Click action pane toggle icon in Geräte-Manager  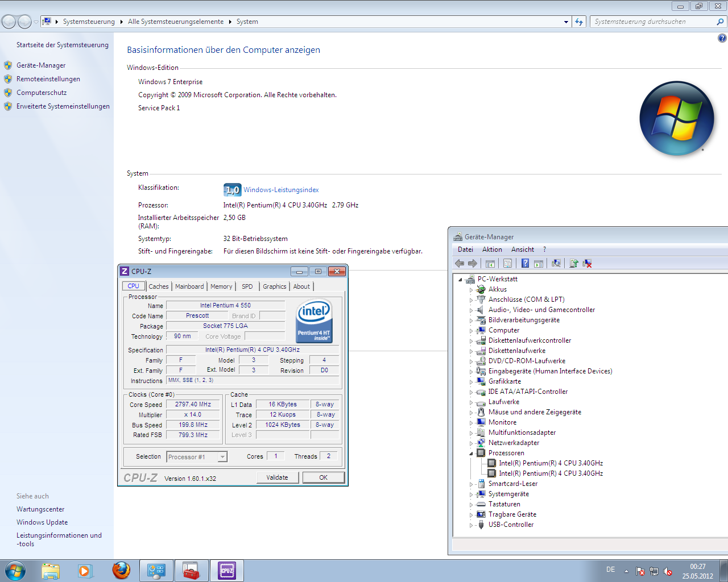539,263
